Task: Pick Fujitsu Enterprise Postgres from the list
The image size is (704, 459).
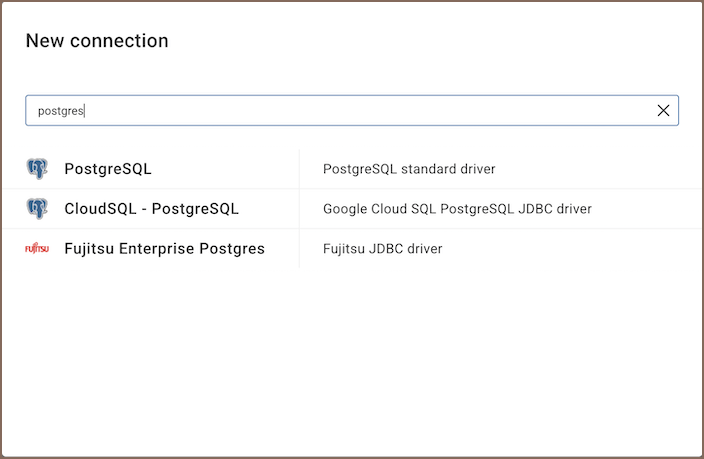Action: pyautogui.click(x=164, y=249)
